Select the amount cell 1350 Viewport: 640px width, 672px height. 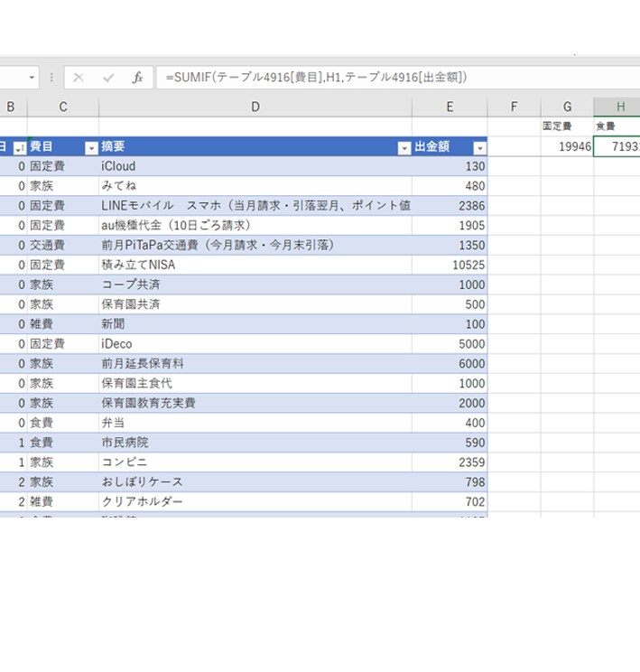tap(450, 245)
